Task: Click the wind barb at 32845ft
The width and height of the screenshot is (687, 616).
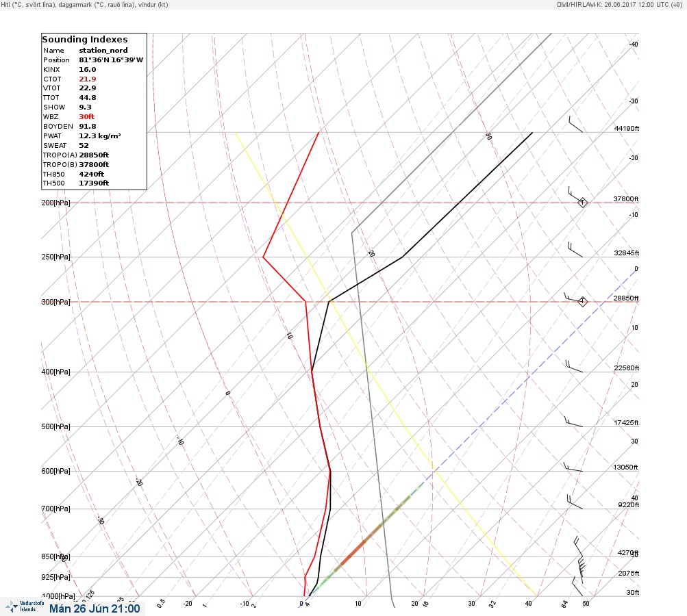Action: 575,250
